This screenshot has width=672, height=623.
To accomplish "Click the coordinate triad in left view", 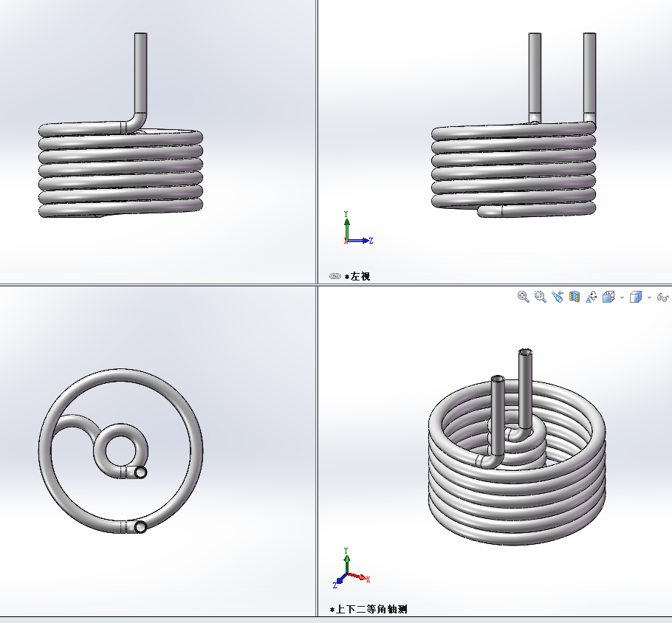I will (x=358, y=228).
